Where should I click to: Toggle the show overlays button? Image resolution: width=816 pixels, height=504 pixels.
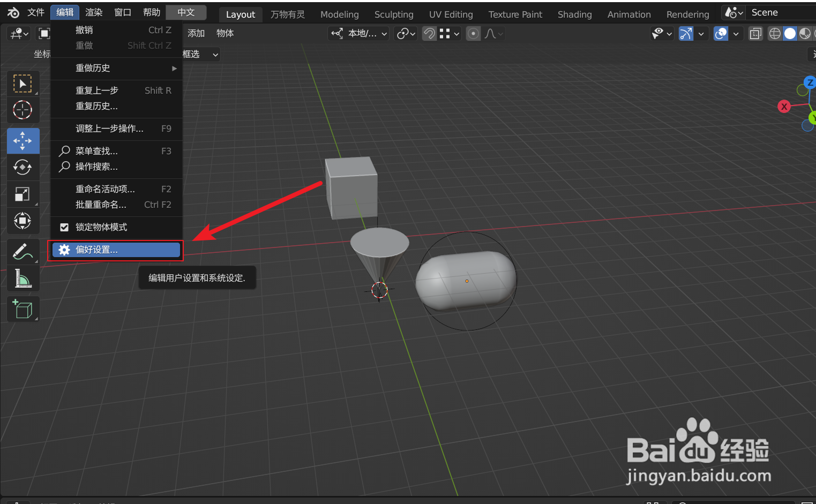pos(721,34)
